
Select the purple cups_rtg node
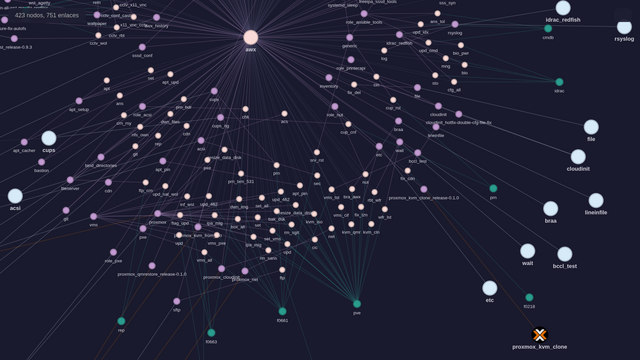(x=220, y=118)
